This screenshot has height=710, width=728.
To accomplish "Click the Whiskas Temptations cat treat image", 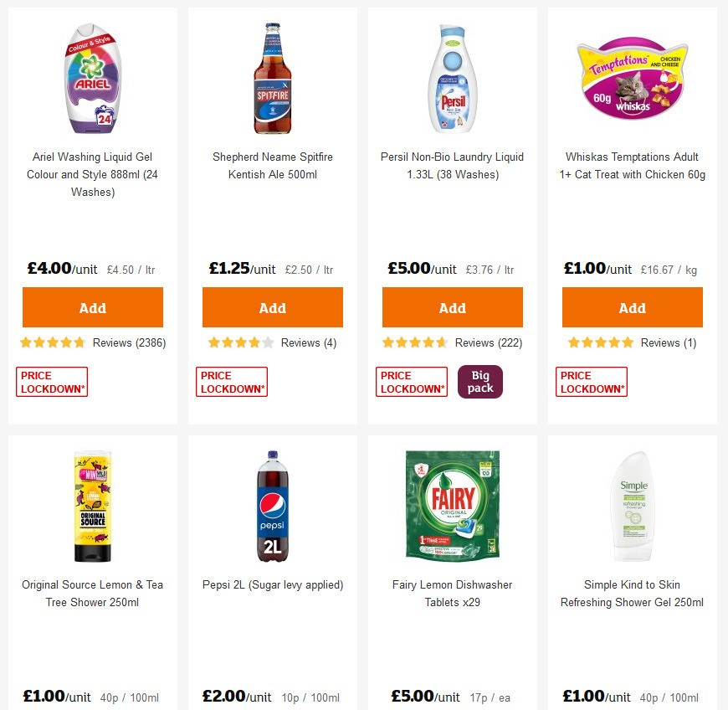I will tap(632, 80).
